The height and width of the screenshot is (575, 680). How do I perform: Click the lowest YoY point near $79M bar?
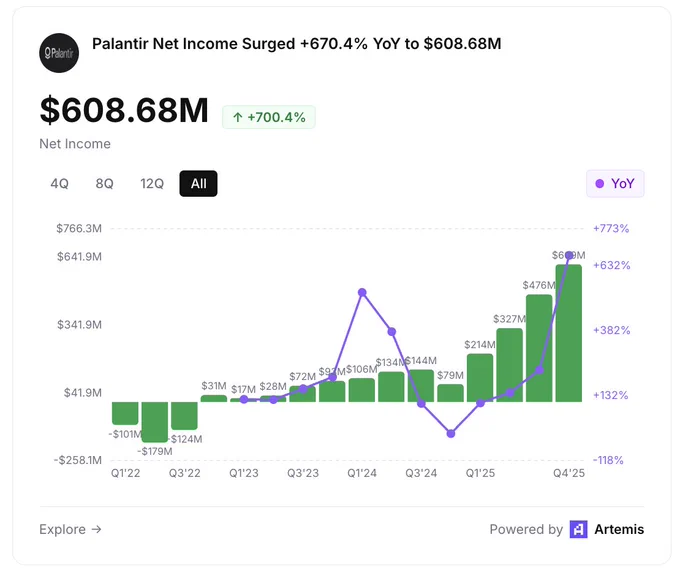(x=451, y=434)
